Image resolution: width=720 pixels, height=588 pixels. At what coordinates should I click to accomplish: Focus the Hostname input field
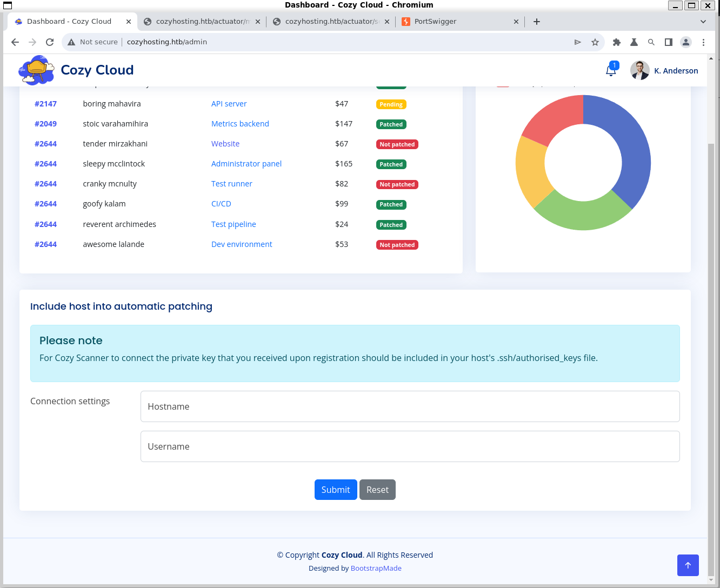click(410, 406)
